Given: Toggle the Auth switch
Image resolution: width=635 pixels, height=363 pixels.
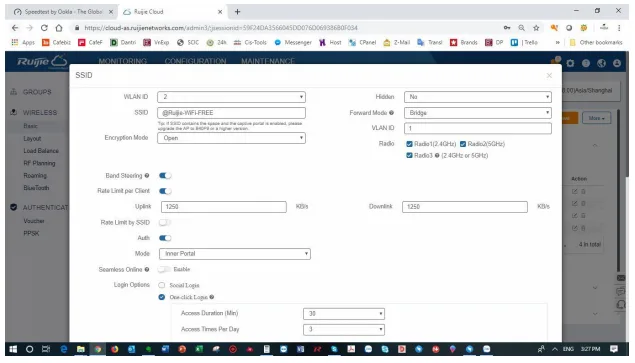Looking at the screenshot, I should [x=165, y=238].
